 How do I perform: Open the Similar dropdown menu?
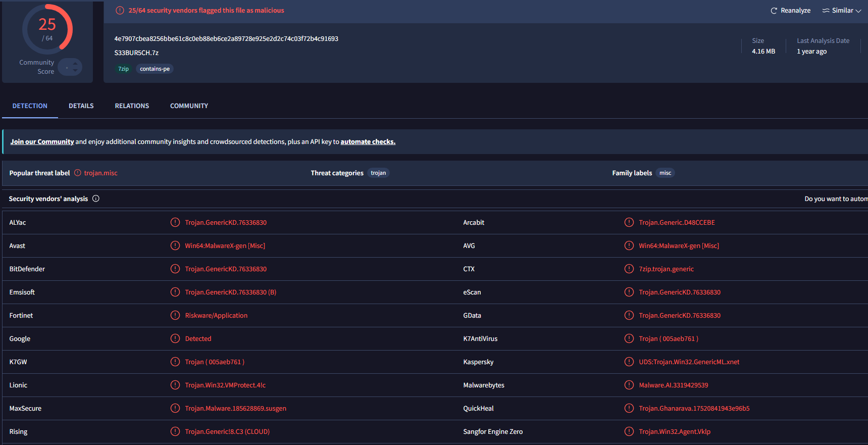[x=841, y=11]
